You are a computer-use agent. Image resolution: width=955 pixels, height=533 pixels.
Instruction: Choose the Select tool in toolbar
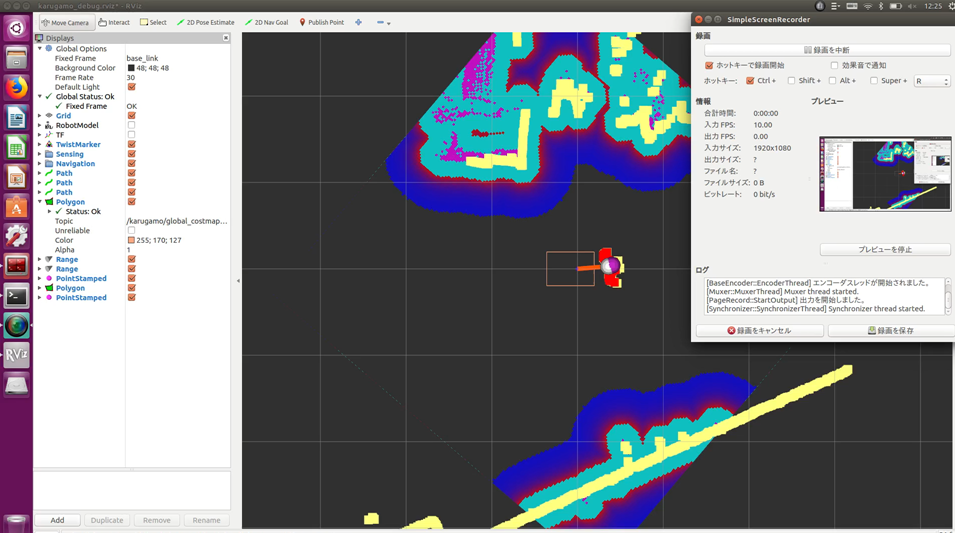click(x=153, y=23)
